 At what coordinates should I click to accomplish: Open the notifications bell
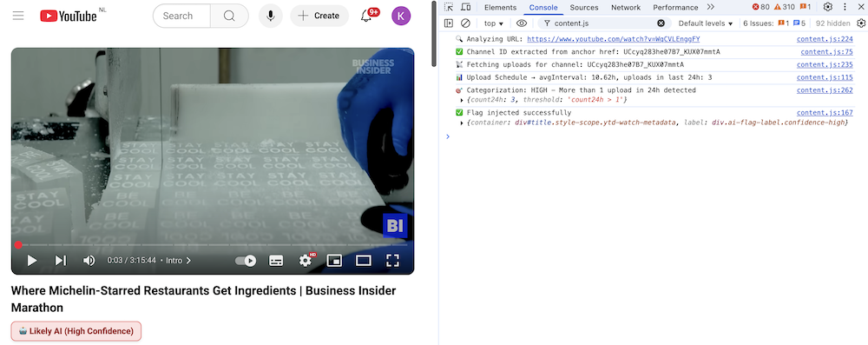[366, 16]
